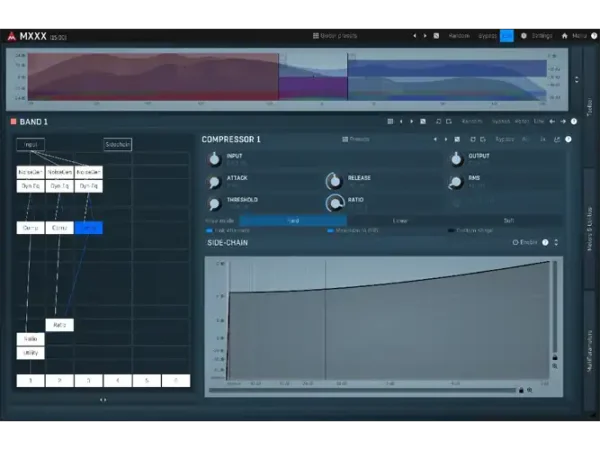Click zoom icon beside graph horizontal scrollbar
The image size is (600, 450).
click(x=530, y=390)
